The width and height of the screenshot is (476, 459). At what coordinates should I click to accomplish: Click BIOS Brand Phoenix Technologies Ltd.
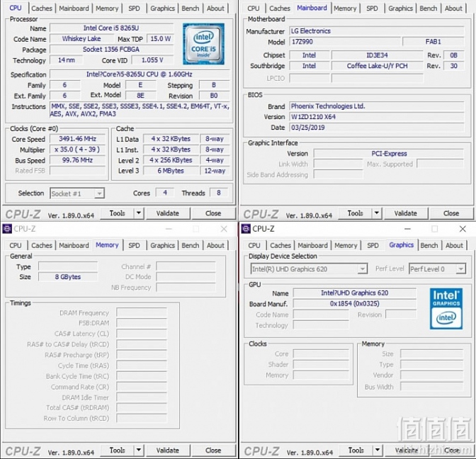[377, 106]
